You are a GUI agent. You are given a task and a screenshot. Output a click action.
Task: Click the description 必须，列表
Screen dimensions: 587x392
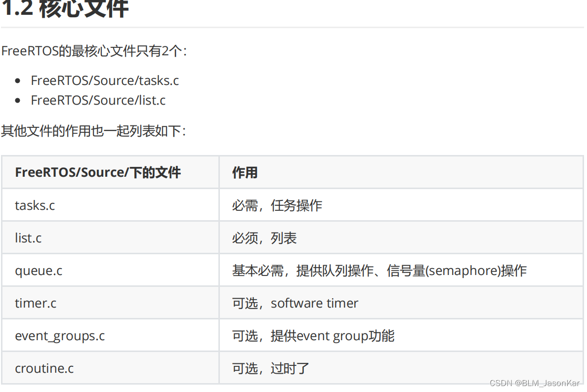[x=263, y=238]
